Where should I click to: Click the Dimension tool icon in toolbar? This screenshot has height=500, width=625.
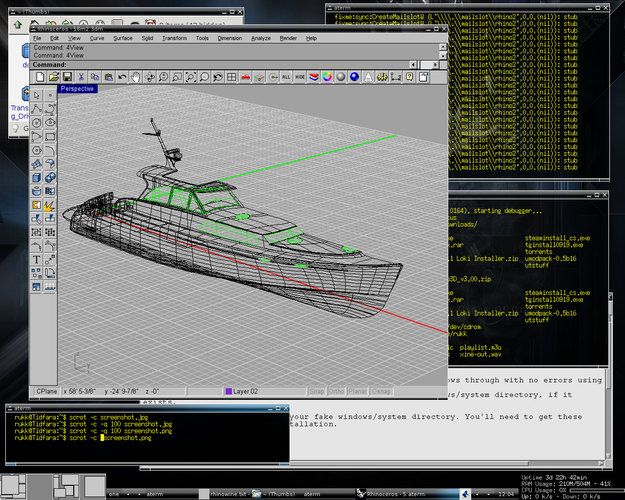tap(395, 77)
